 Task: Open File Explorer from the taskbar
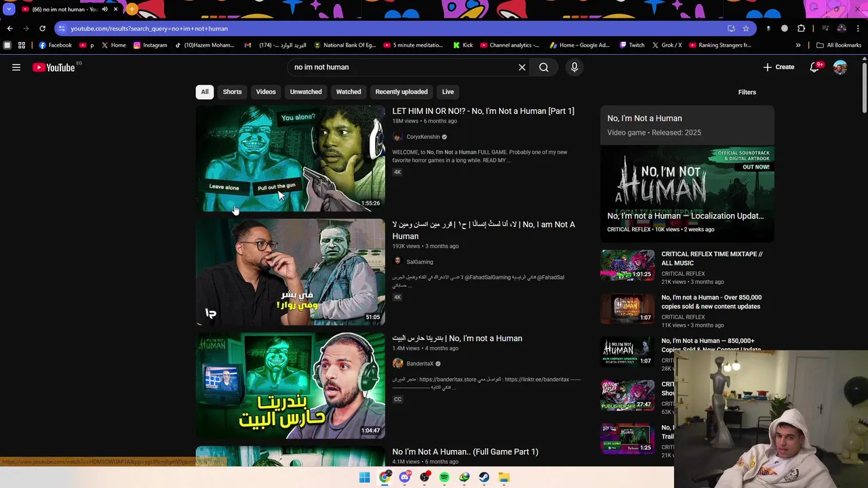click(504, 477)
